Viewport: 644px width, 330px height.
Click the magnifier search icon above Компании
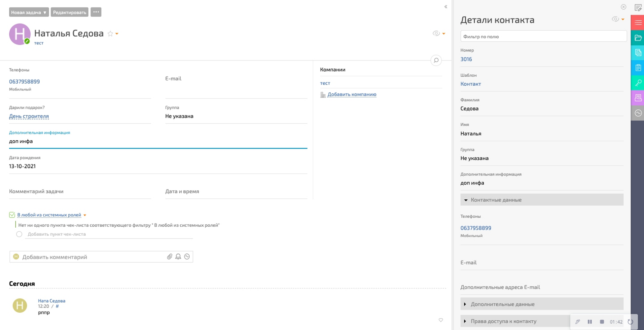(x=436, y=60)
